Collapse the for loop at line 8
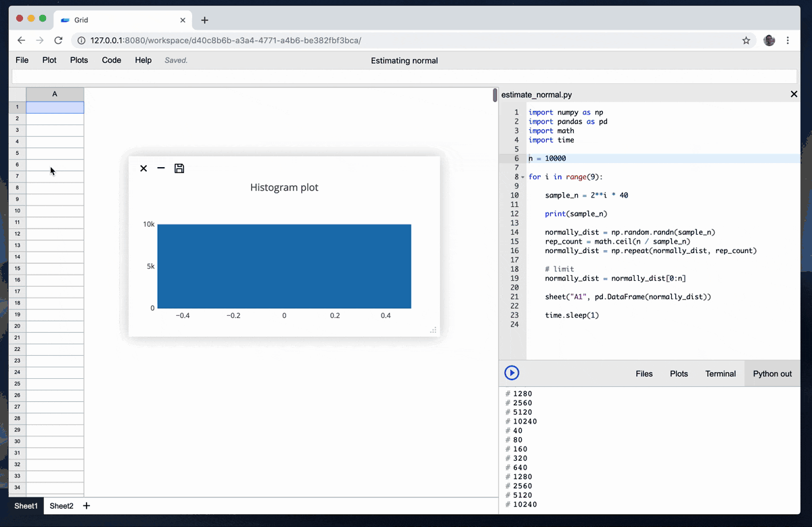The image size is (812, 527). [x=521, y=176]
